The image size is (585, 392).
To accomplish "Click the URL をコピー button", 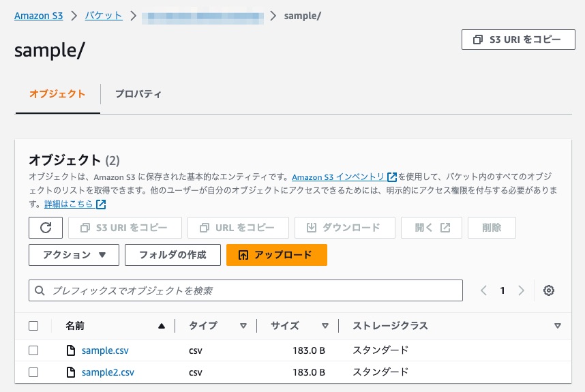I will click(x=238, y=228).
